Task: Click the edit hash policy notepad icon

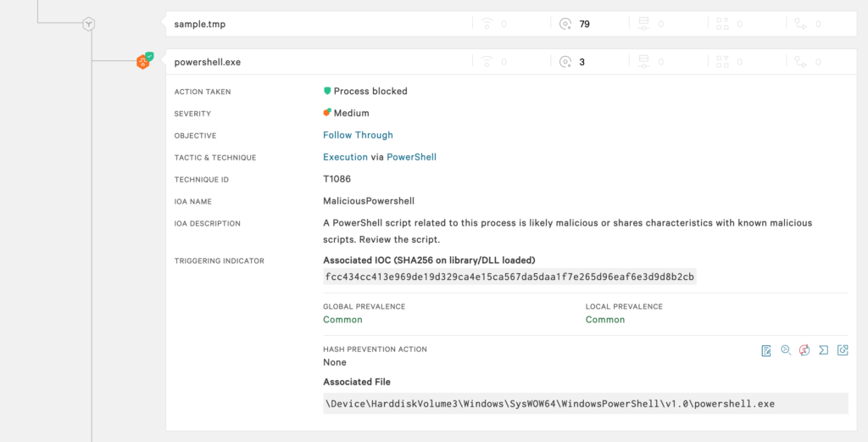Action: tap(766, 350)
